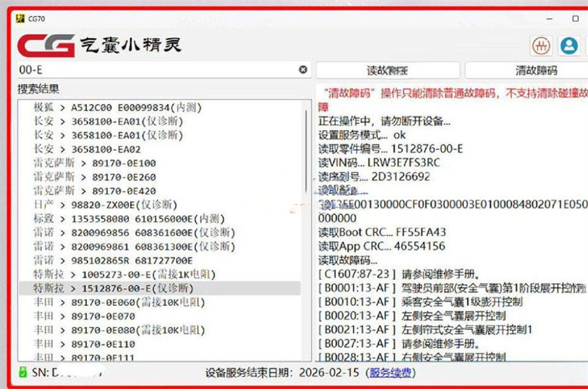This screenshot has width=588, height=389.
Task: Click the 清故障码 clear fault codes button
Action: pos(527,70)
